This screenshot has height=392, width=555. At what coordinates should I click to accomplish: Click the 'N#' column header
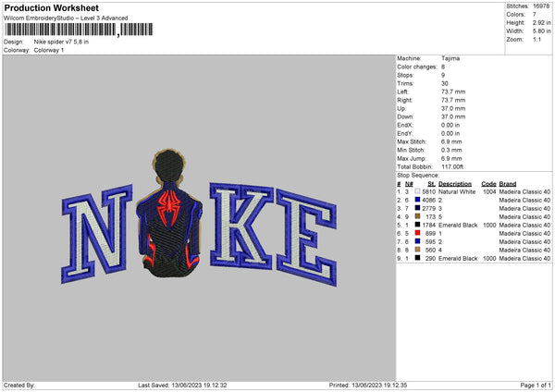(x=409, y=184)
